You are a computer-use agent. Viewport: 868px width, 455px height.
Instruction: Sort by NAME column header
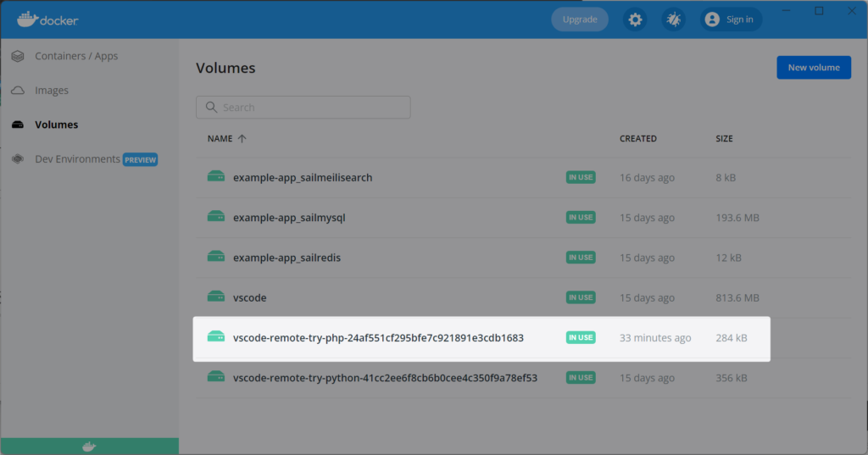coord(220,138)
